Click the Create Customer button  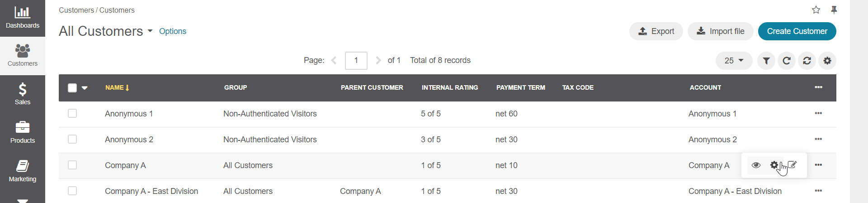797,31
